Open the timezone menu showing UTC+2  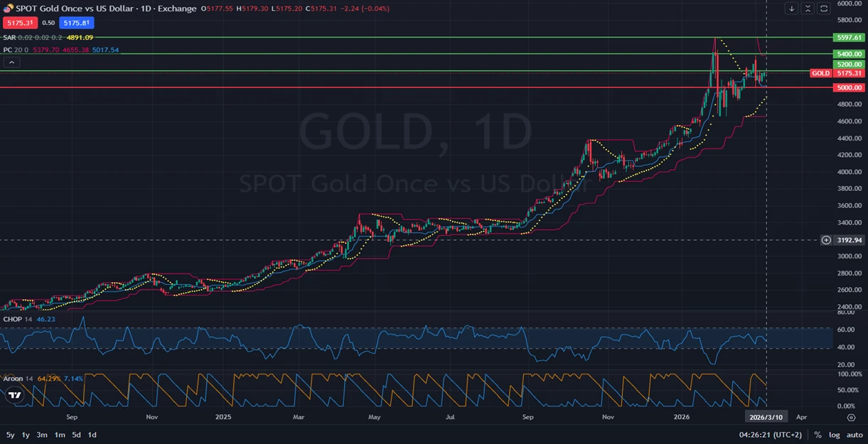pyautogui.click(x=771, y=435)
